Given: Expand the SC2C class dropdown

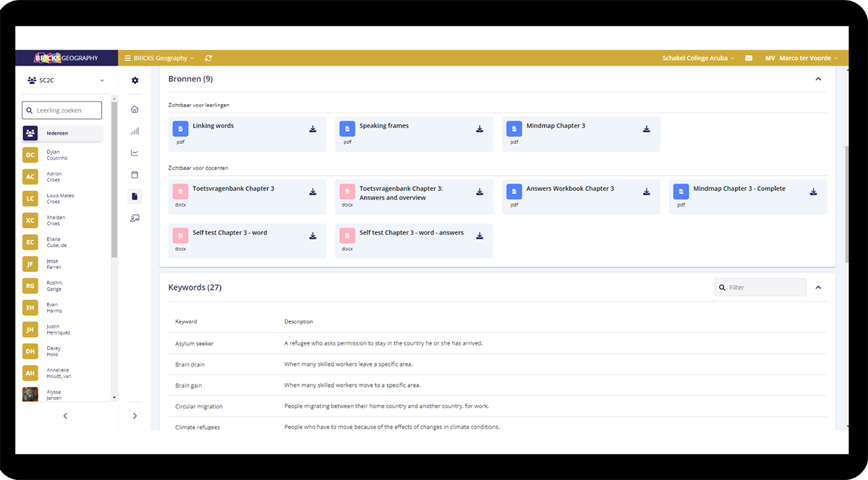Looking at the screenshot, I should tap(65, 80).
